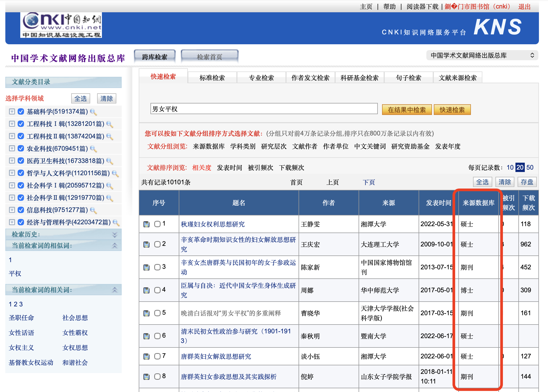The height and width of the screenshot is (392, 548).
Task: Go to the 下页 next page link
Action: 369,182
